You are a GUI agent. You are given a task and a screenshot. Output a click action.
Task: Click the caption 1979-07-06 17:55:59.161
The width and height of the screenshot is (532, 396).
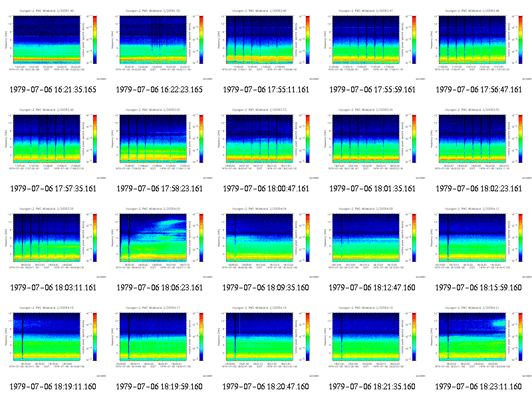pos(372,90)
